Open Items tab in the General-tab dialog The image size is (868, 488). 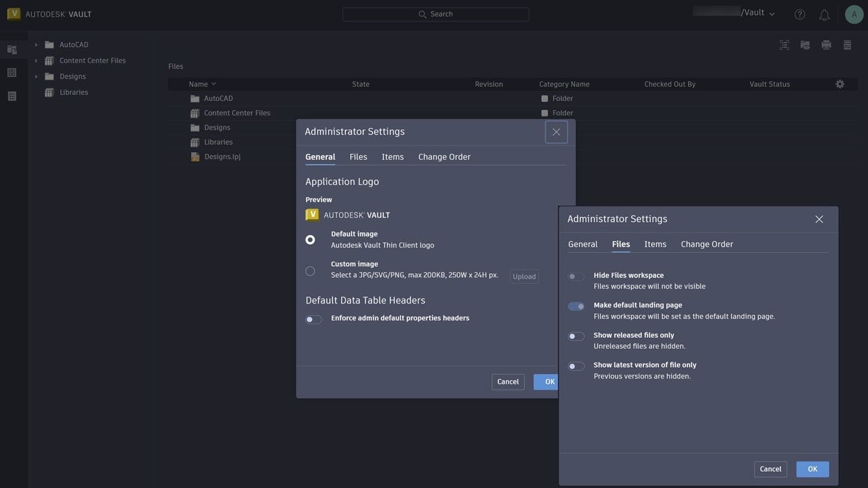[393, 157]
